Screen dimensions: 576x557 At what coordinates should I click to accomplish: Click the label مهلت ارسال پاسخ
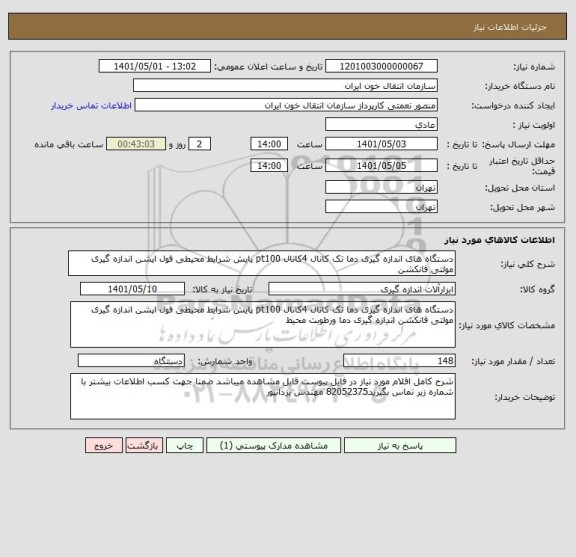[519, 144]
